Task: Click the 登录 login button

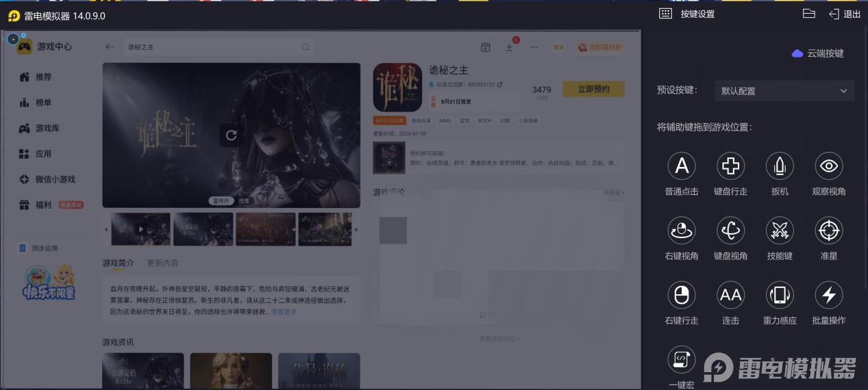Action: pos(559,47)
